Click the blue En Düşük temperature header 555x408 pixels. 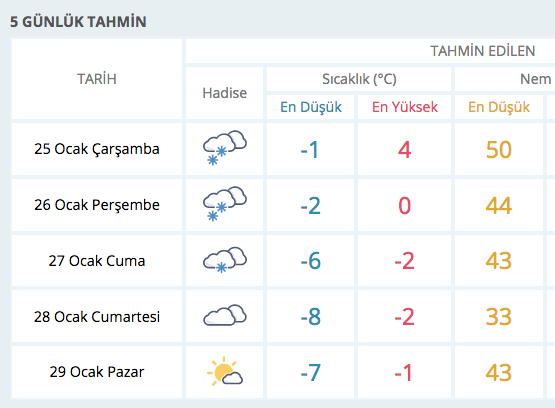pyautogui.click(x=310, y=107)
